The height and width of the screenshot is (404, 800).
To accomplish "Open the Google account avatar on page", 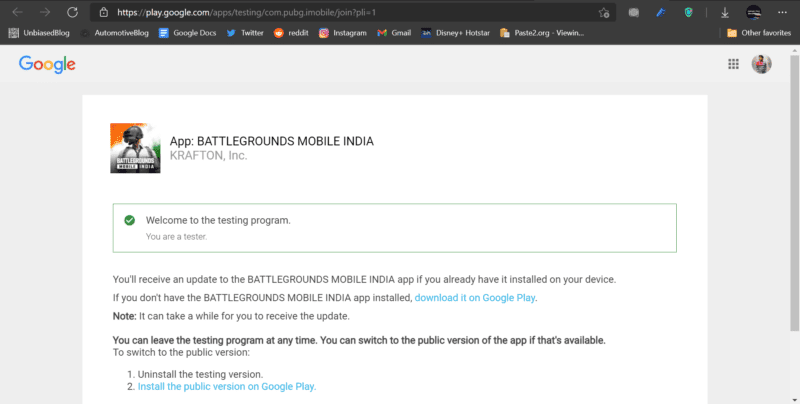I will (x=761, y=64).
